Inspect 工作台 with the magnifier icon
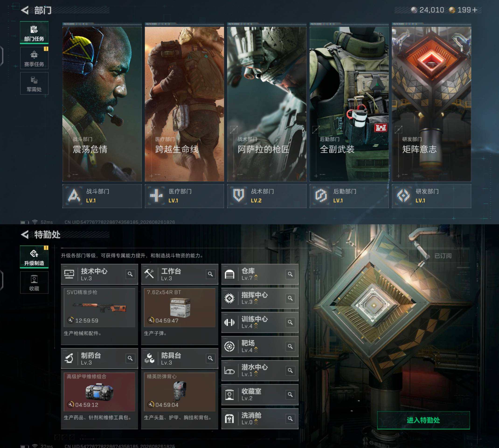 tap(210, 274)
